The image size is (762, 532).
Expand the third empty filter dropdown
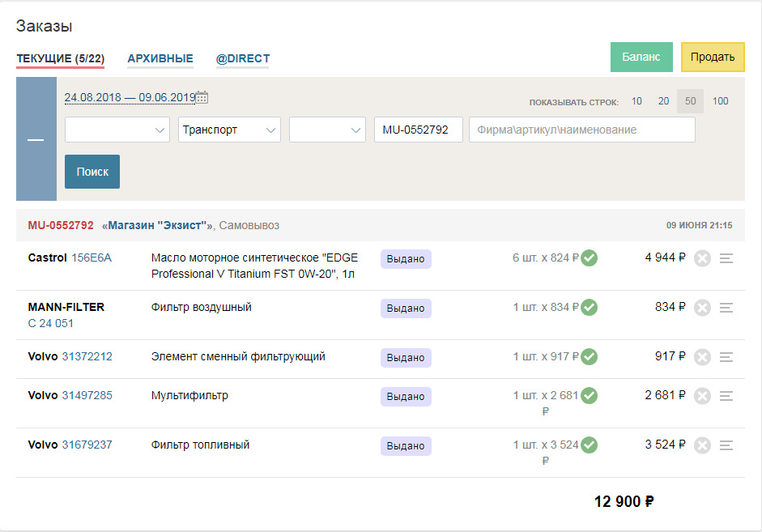tap(327, 130)
